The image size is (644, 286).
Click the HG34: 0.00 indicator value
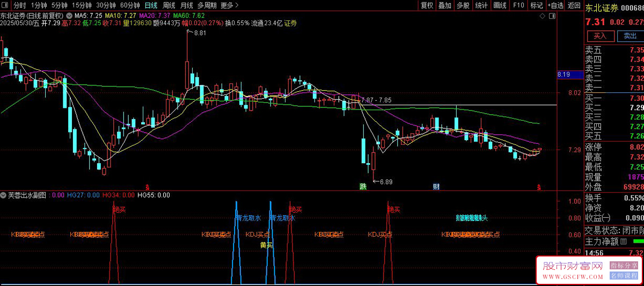(118, 195)
